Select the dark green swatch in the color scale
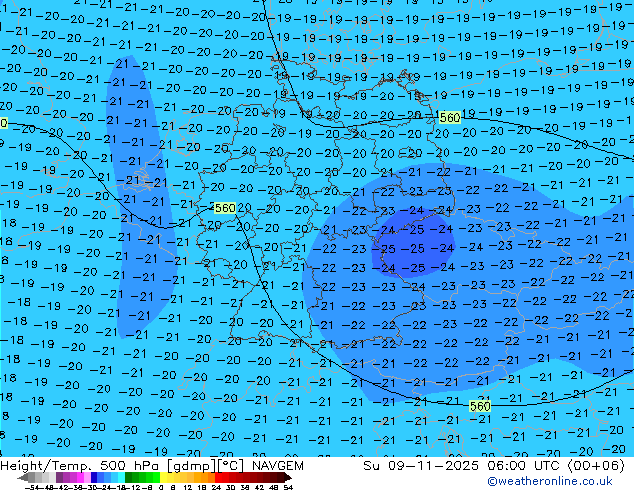Image resolution: width=634 pixels, height=490 pixels. (129, 477)
